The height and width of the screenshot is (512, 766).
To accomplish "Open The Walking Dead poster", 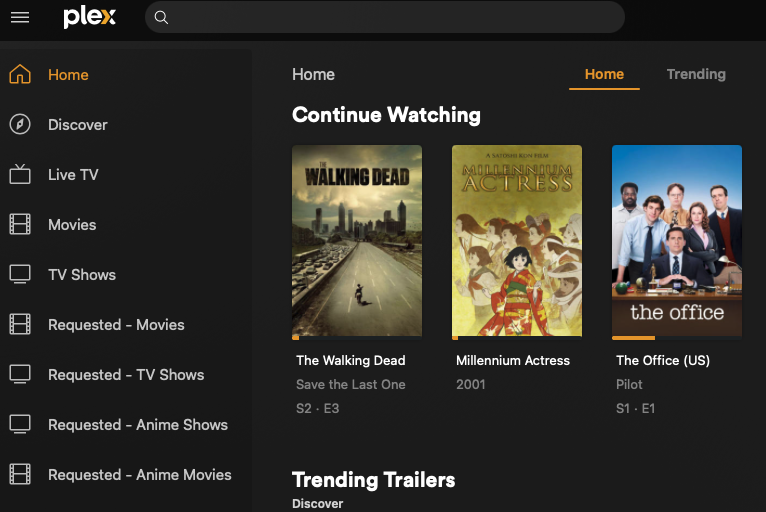I will pyautogui.click(x=357, y=240).
